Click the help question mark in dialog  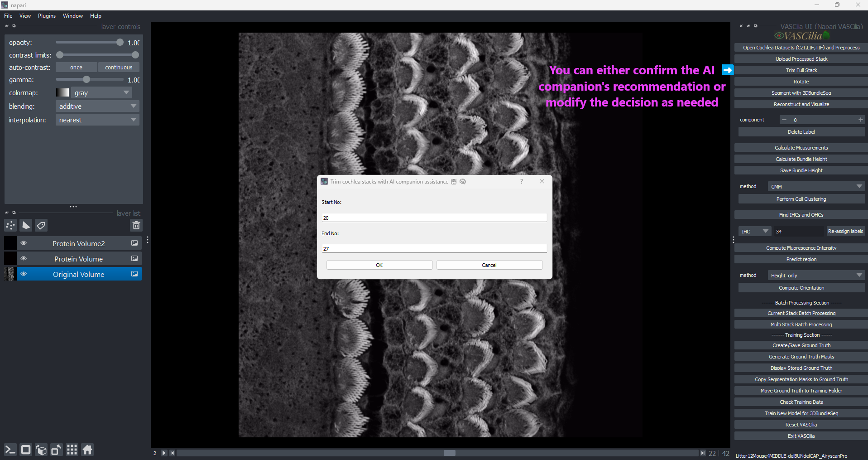click(522, 181)
